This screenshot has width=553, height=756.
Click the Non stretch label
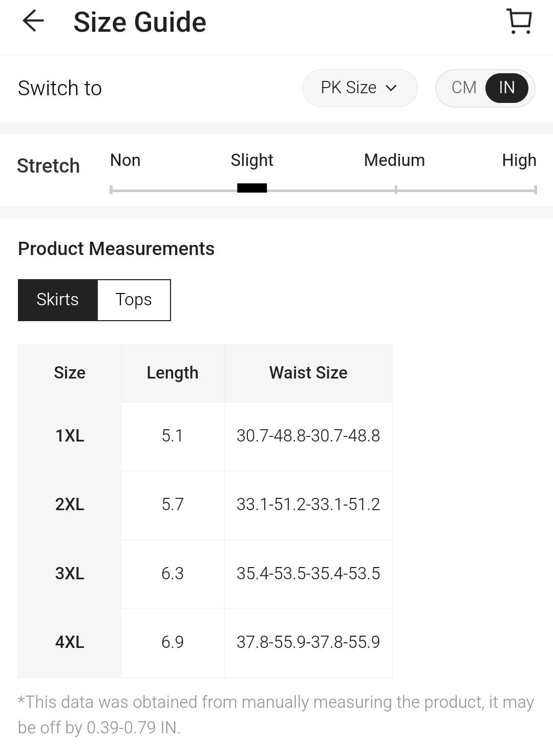(x=125, y=160)
